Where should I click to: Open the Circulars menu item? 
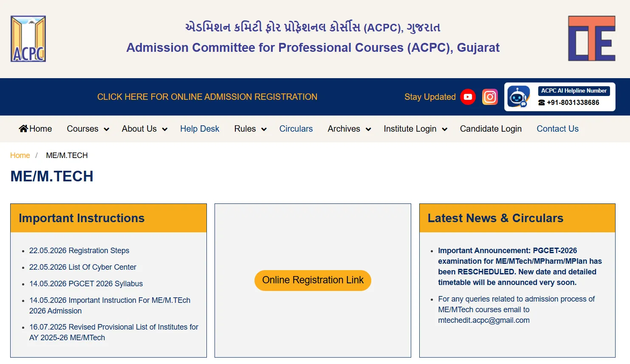pyautogui.click(x=296, y=129)
